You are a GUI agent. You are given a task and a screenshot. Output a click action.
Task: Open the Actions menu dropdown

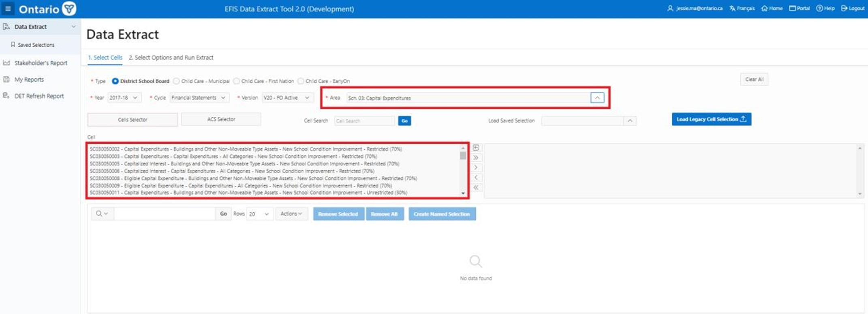tap(291, 214)
